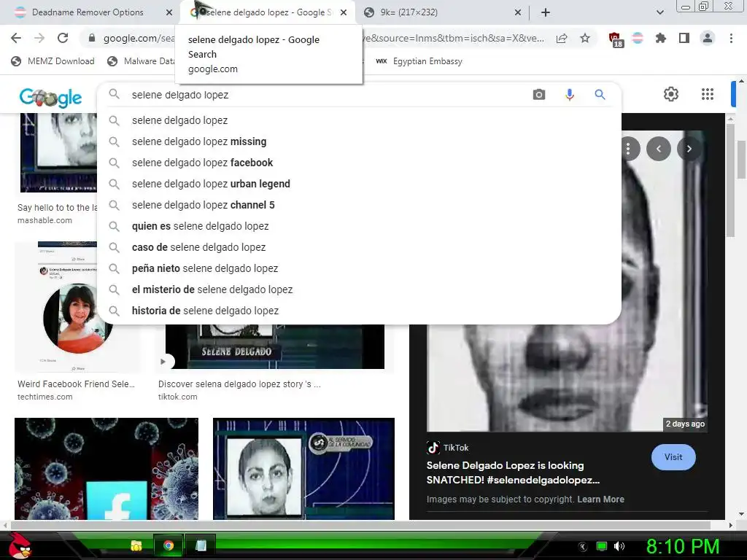Show the next image in the preview
747x560 pixels.
tap(689, 149)
